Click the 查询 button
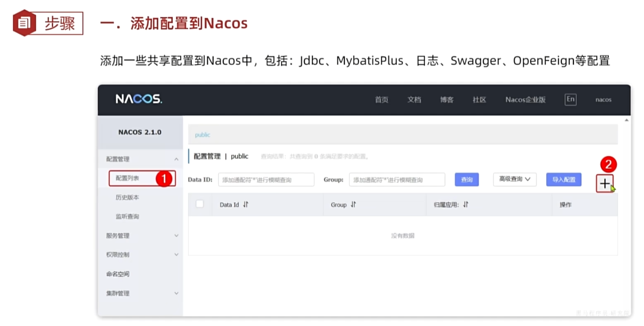The image size is (644, 326). 467,180
